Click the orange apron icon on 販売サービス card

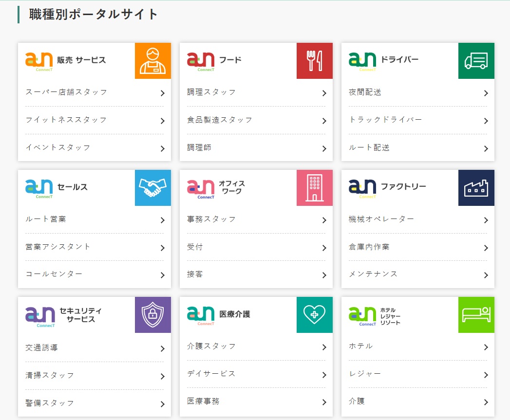152,60
